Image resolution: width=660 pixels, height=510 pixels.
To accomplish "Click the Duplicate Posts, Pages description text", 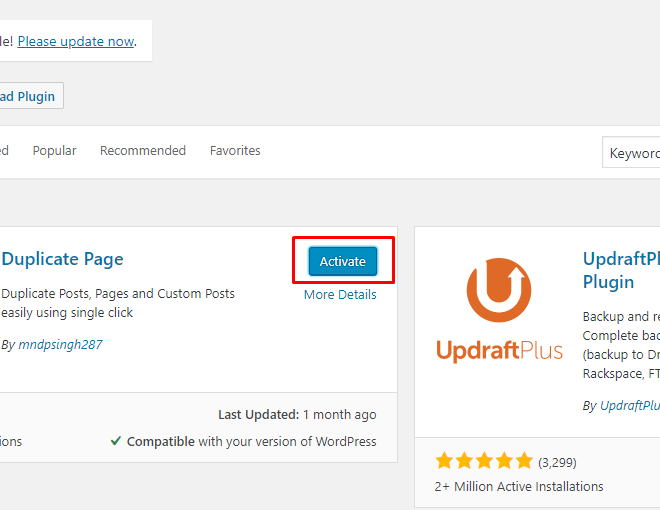I will tap(118, 303).
